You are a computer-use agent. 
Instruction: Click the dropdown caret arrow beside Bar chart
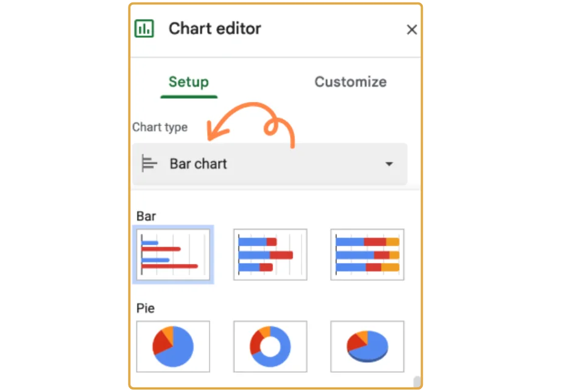point(389,164)
